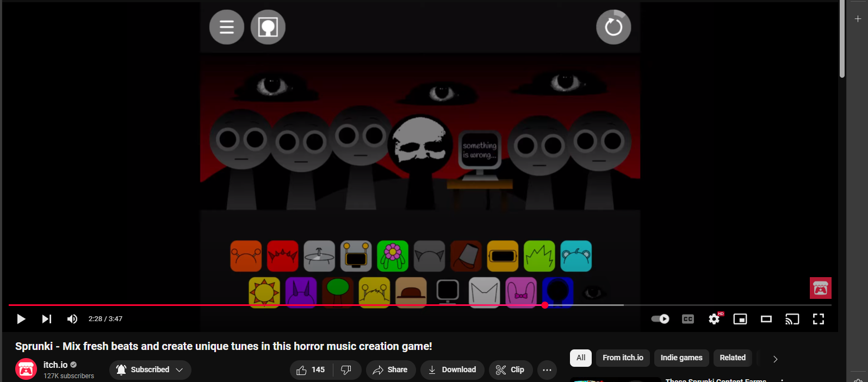Dislike this video
Screen dimensions: 868x382
(x=346, y=370)
